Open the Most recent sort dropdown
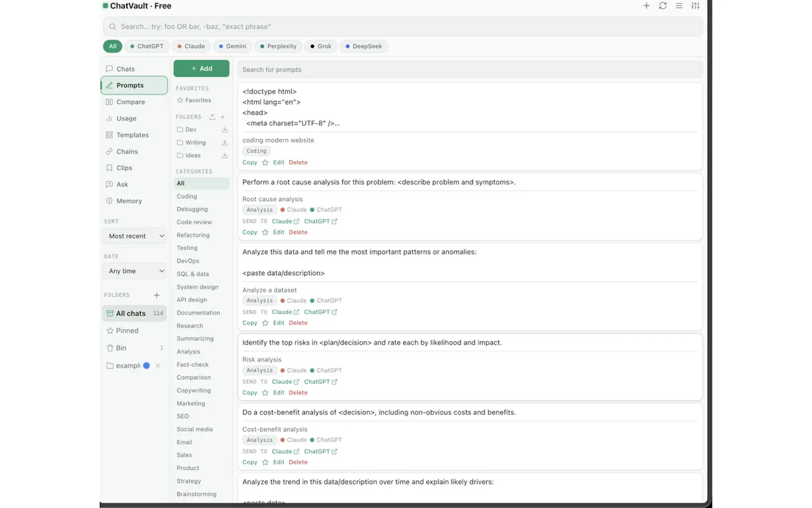The height and width of the screenshot is (508, 812). (x=134, y=236)
